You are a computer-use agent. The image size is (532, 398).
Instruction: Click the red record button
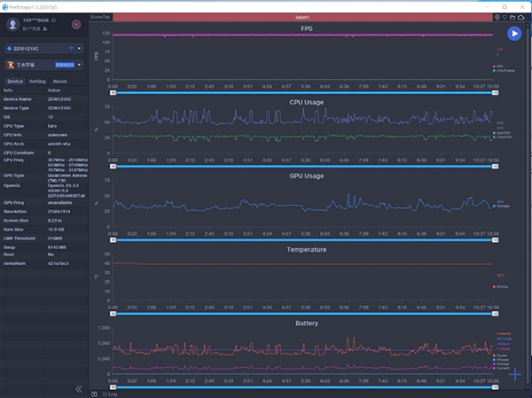pyautogui.click(x=75, y=24)
